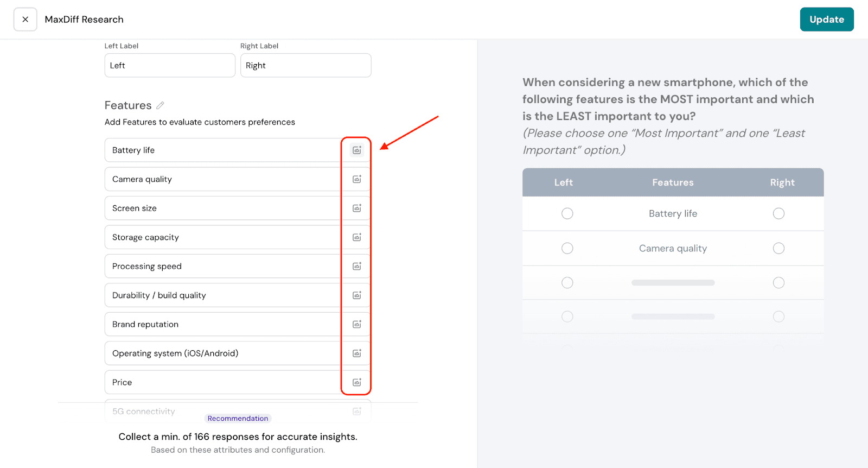The image size is (868, 468).
Task: Select Right radio for Camera quality
Action: (x=778, y=248)
